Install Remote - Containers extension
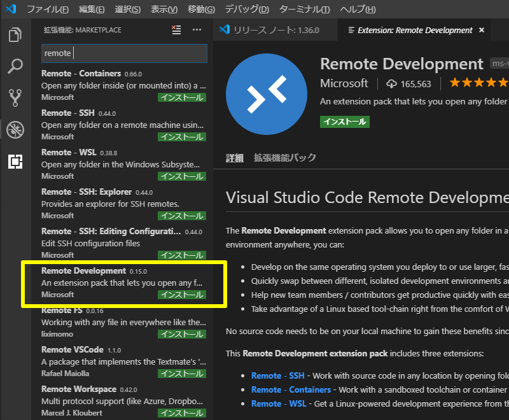 [182, 97]
